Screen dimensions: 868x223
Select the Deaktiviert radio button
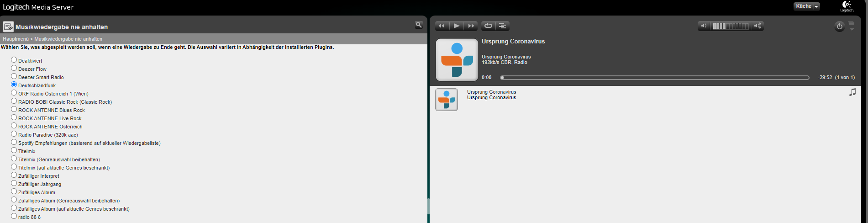[14, 60]
